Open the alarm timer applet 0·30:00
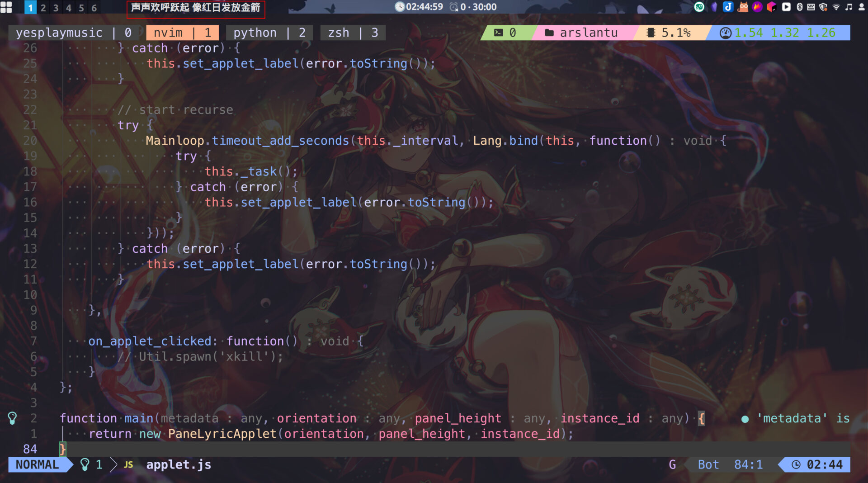The width and height of the screenshot is (868, 483). pyautogui.click(x=473, y=7)
